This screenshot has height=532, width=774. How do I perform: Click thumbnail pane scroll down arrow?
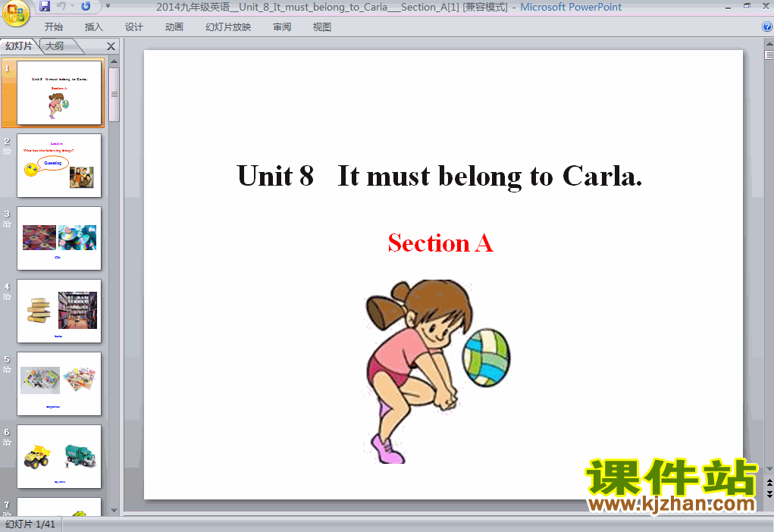point(114,511)
